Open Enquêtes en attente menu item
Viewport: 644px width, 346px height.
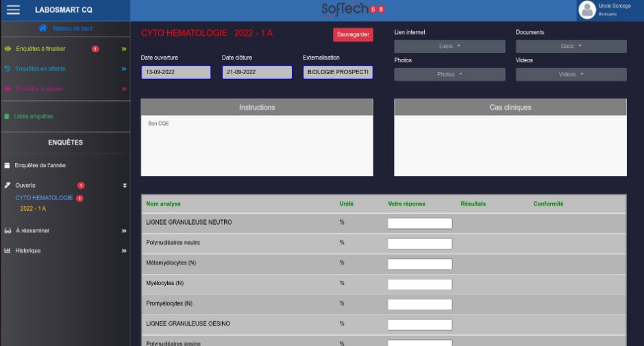tap(40, 69)
